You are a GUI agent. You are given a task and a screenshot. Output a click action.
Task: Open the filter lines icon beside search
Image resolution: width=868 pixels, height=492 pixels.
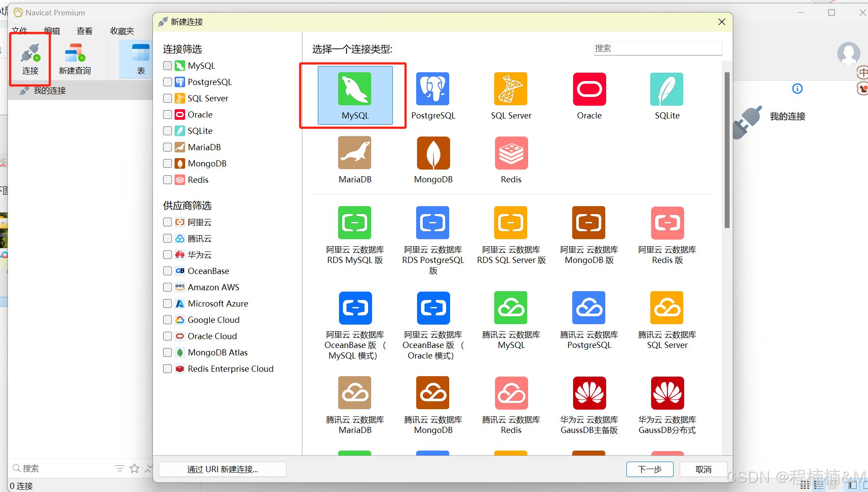coord(119,468)
